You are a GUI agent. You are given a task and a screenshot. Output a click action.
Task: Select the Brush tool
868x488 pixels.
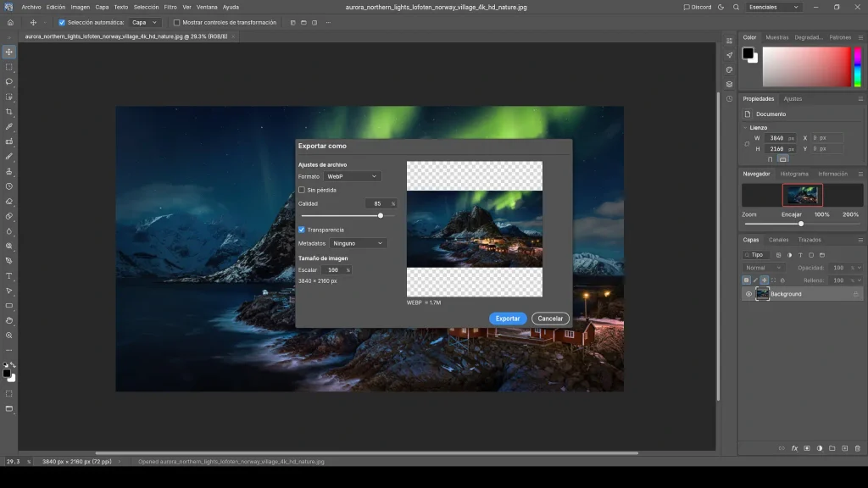tap(8, 157)
